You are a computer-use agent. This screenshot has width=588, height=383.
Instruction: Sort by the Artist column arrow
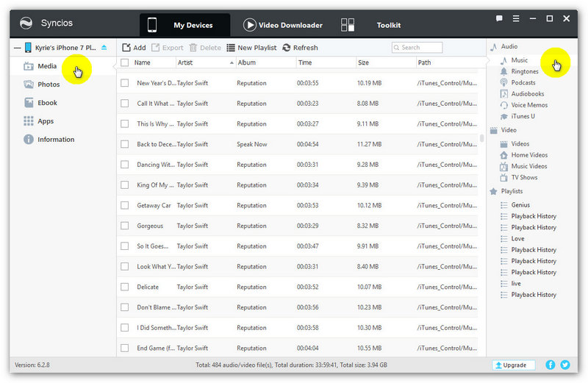click(x=232, y=62)
